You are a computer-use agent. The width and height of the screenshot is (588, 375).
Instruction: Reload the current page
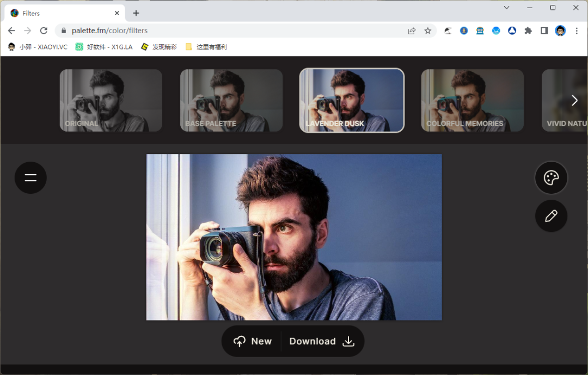[x=44, y=31]
